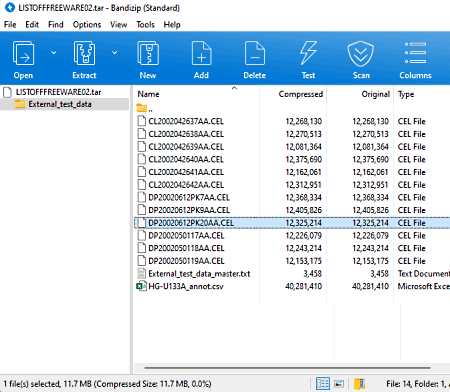Image resolution: width=450 pixels, height=392 pixels.
Task: Click the Delete toolbar icon
Action: click(x=255, y=53)
